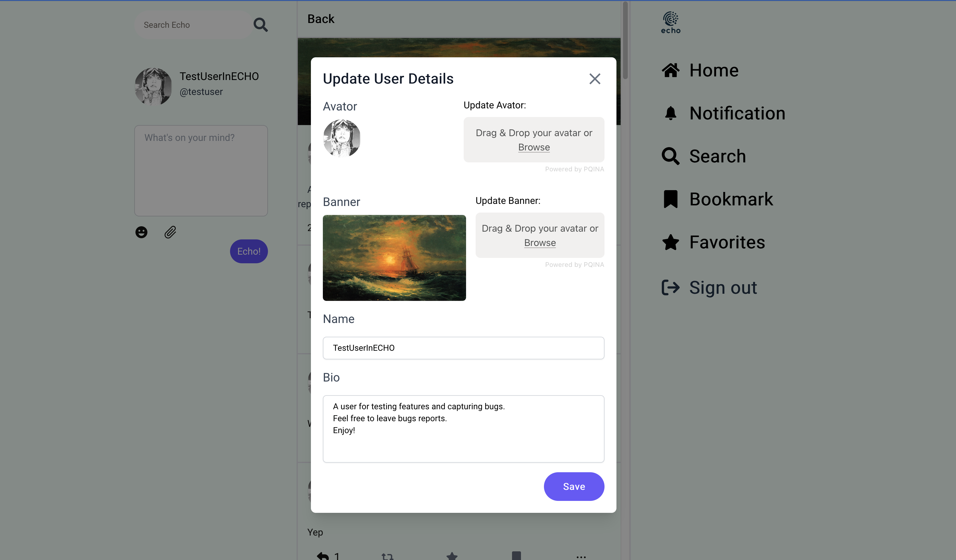Viewport: 956px width, 560px height.
Task: Click Browse to upload new banner
Action: click(540, 242)
